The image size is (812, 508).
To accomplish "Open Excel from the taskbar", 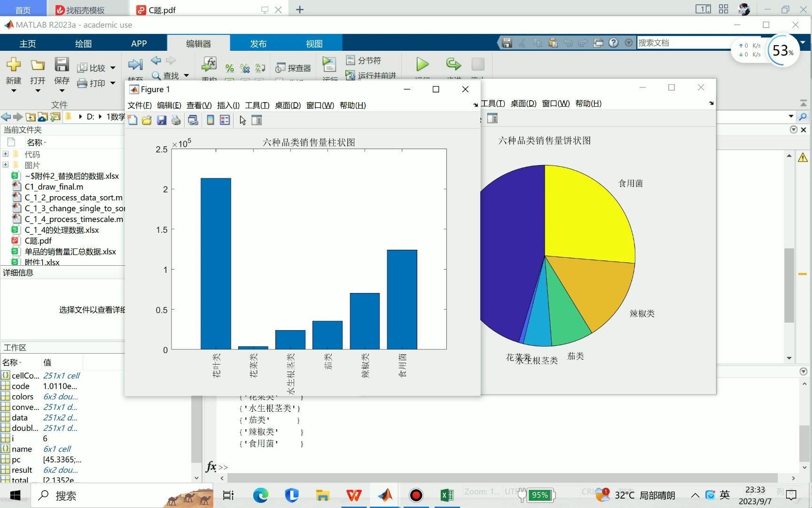I will point(447,495).
